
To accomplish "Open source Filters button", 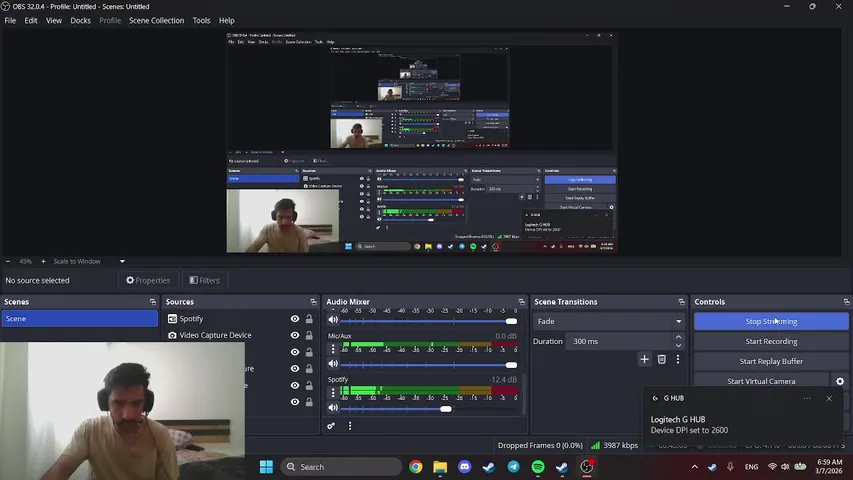I will coord(205,280).
